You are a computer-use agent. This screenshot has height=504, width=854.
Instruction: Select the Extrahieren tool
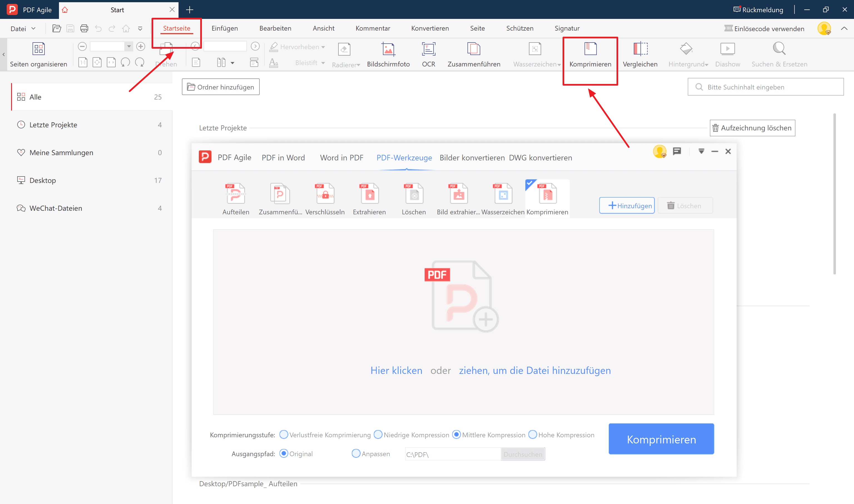[369, 199]
